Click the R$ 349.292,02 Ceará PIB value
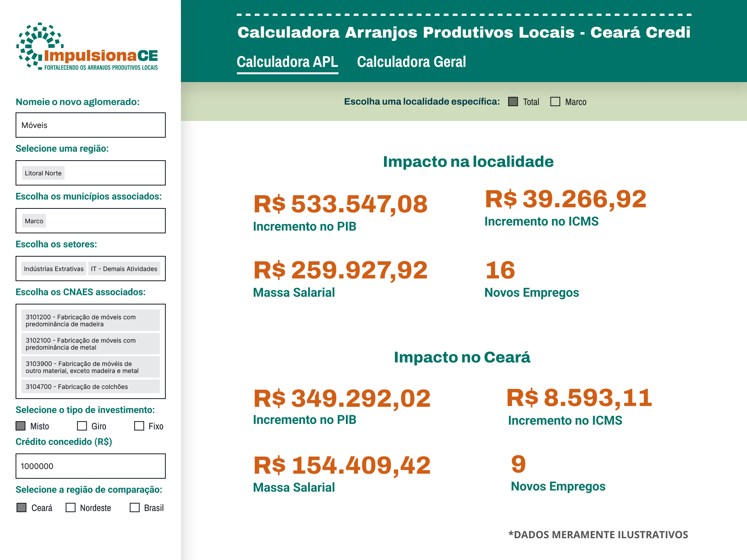The height and width of the screenshot is (560, 747). [342, 399]
